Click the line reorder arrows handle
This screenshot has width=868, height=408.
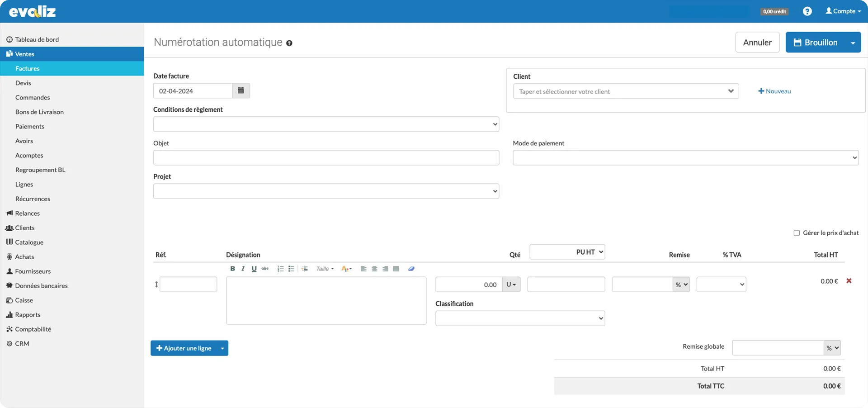click(156, 285)
